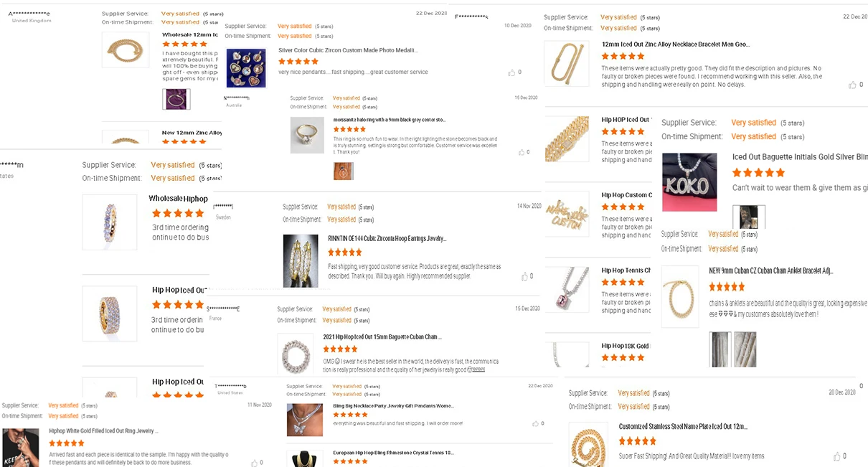
Task: View the KOKO pendant product thumbnail
Action: (x=689, y=182)
